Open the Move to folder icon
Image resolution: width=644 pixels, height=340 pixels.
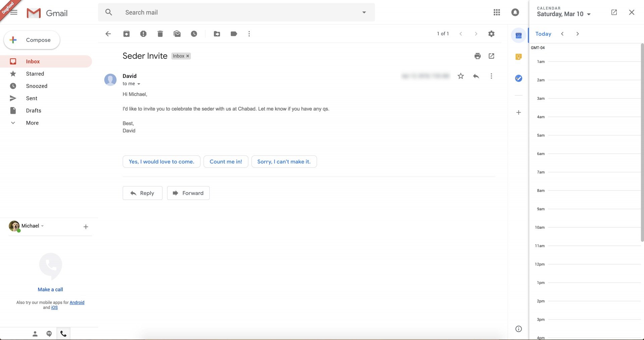(x=217, y=34)
